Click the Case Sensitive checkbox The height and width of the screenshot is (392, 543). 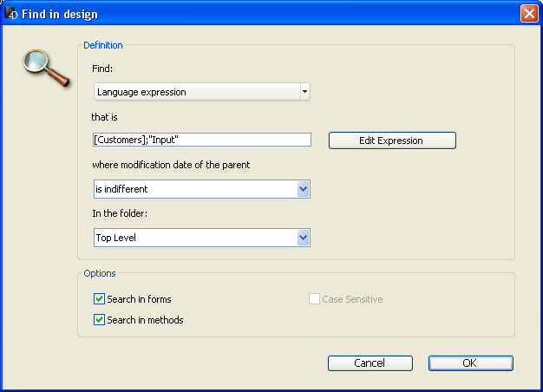(315, 299)
